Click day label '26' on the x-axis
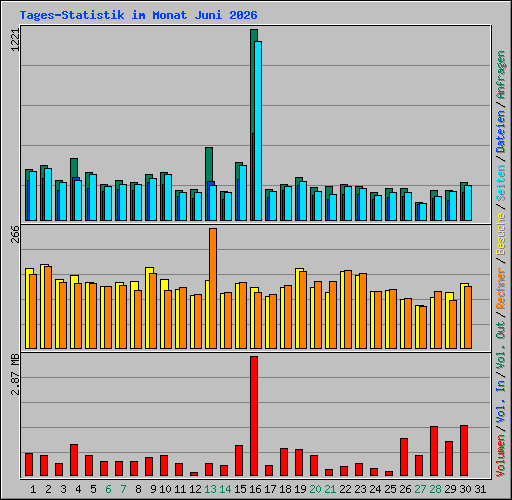The image size is (512, 500). coord(405,489)
